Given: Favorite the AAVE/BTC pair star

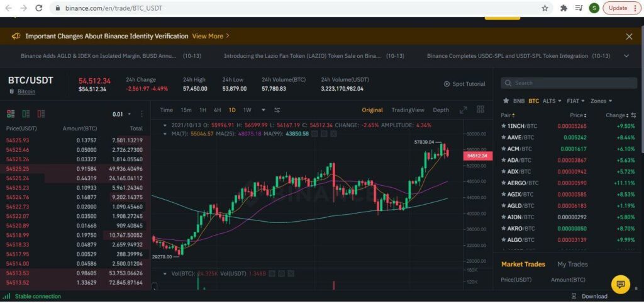Looking at the screenshot, I should (x=504, y=137).
